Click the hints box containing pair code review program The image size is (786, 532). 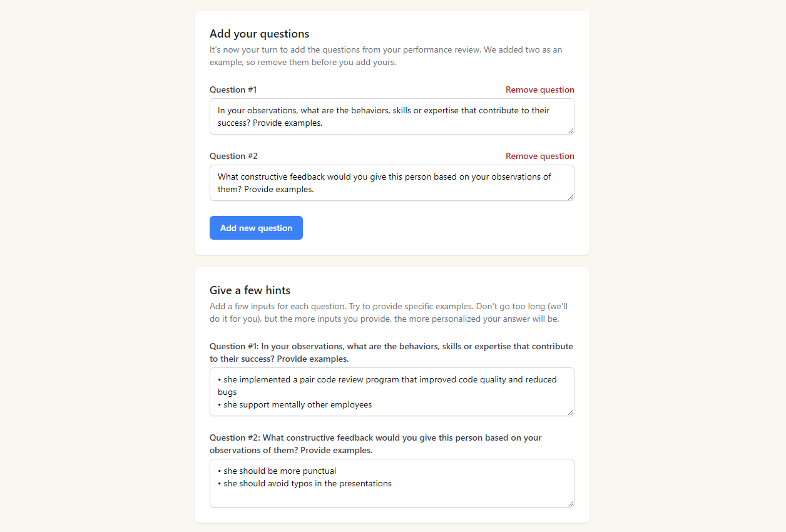392,392
